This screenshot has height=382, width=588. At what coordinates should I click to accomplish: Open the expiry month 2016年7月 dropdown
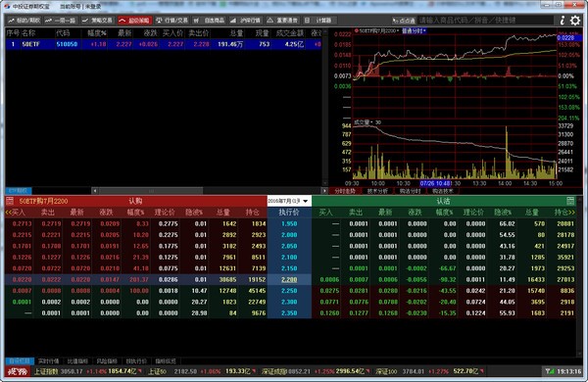coord(289,201)
